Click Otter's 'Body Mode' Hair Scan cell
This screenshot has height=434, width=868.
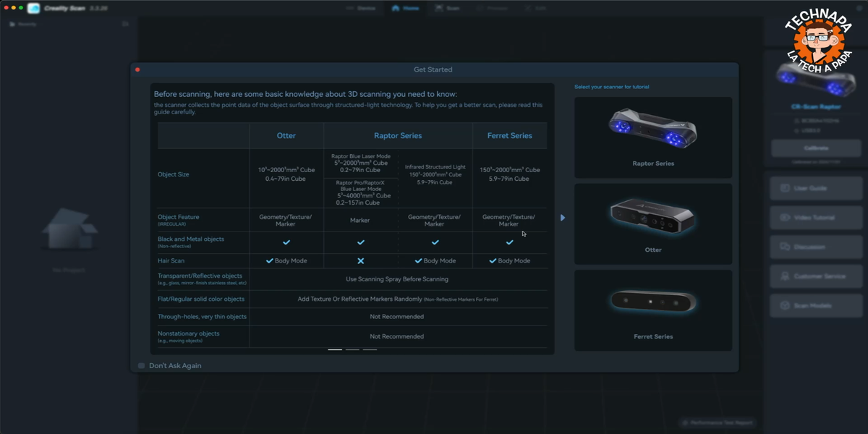pos(286,260)
